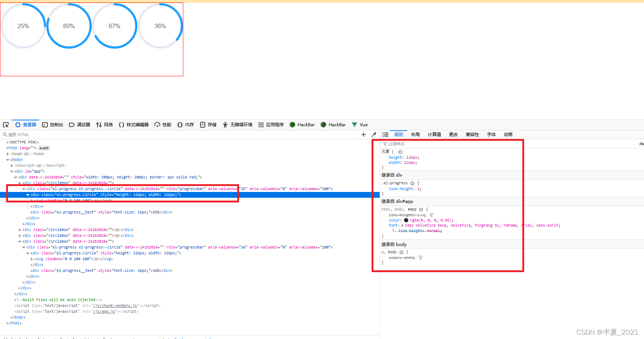Click the 67% circular progress indicator

coord(115,26)
